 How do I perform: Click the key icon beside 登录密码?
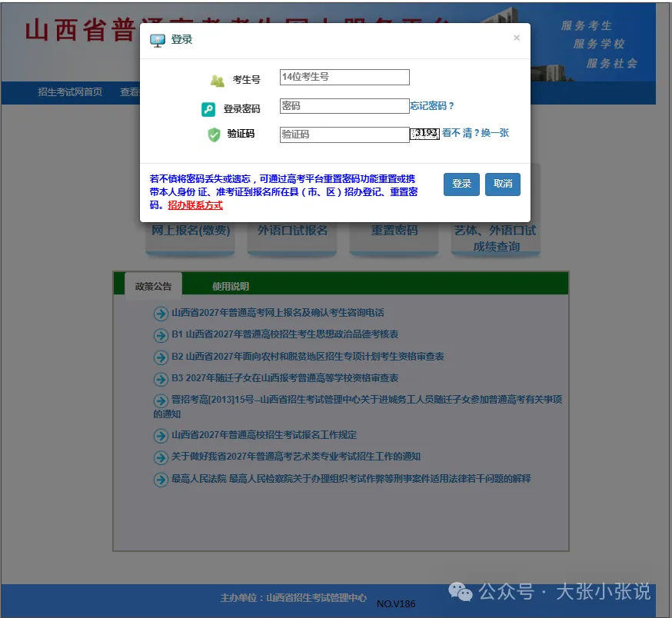pos(208,109)
